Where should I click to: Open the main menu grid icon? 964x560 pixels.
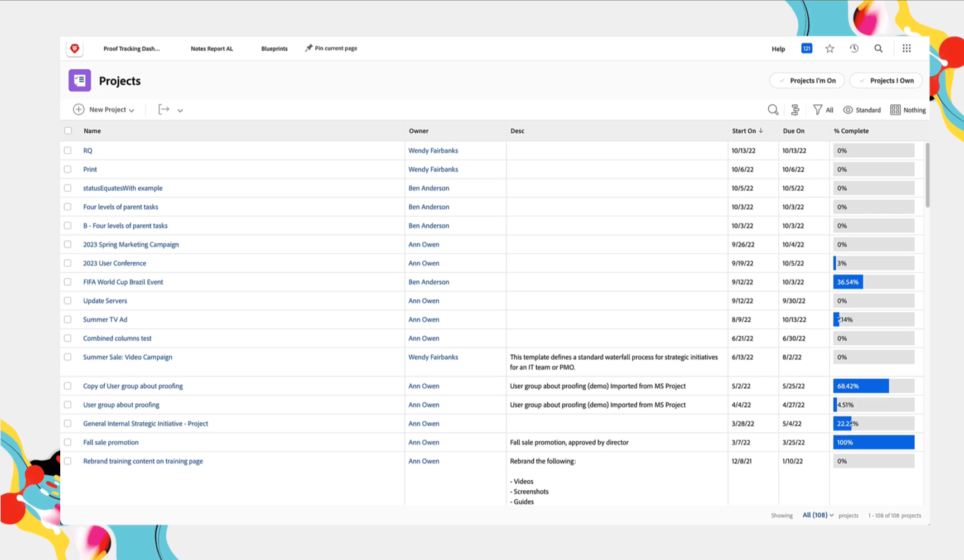907,49
